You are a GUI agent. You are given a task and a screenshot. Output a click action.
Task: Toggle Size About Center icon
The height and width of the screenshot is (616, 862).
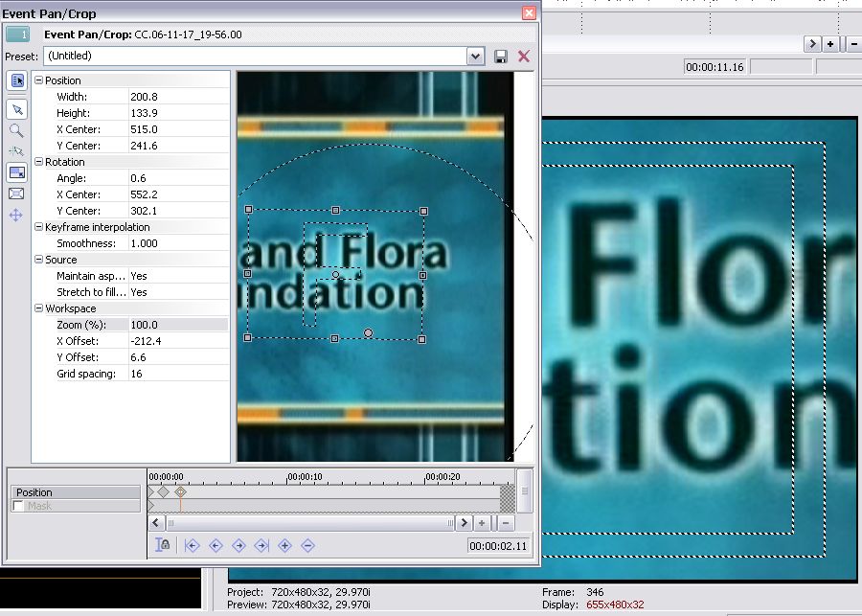[x=16, y=194]
